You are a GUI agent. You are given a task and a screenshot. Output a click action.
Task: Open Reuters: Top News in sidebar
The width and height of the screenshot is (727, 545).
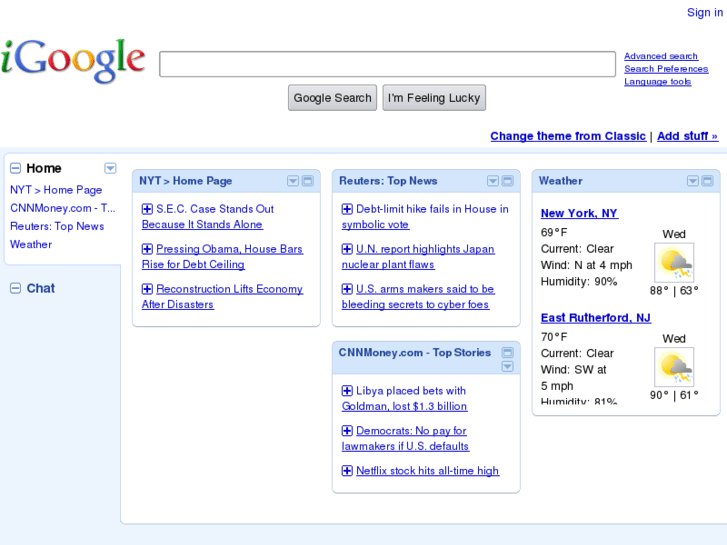(57, 226)
